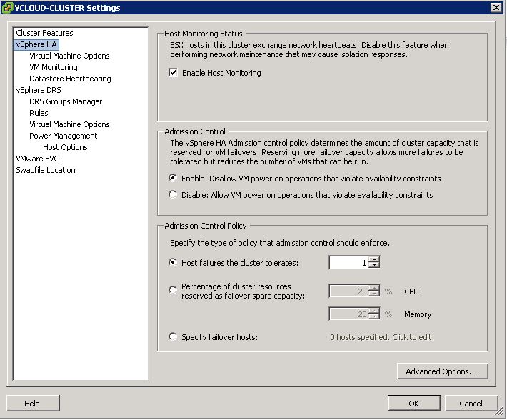Viewport: 507px width, 420px height.
Task: Select vSphere DRS in the tree
Action: click(x=39, y=90)
